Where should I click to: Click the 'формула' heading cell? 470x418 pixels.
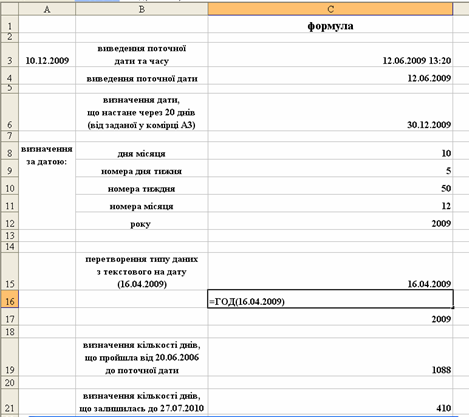[x=330, y=24]
